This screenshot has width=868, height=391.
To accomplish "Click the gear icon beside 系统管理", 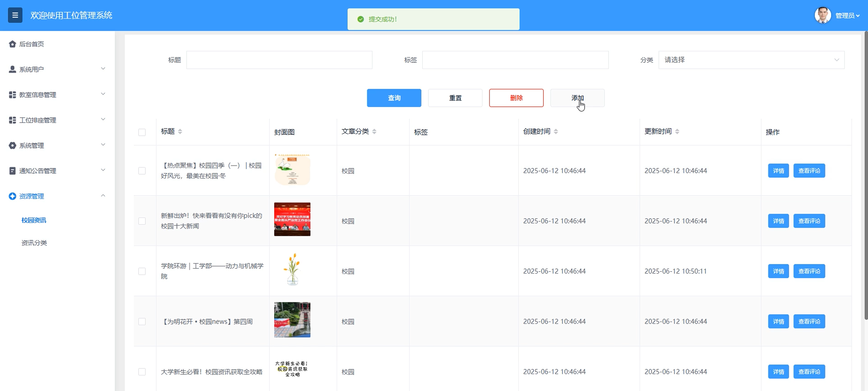I will (x=12, y=146).
